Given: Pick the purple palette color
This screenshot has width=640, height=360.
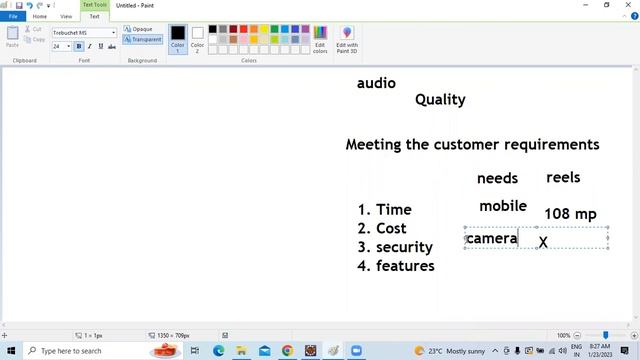Looking at the screenshot, I should (305, 29).
